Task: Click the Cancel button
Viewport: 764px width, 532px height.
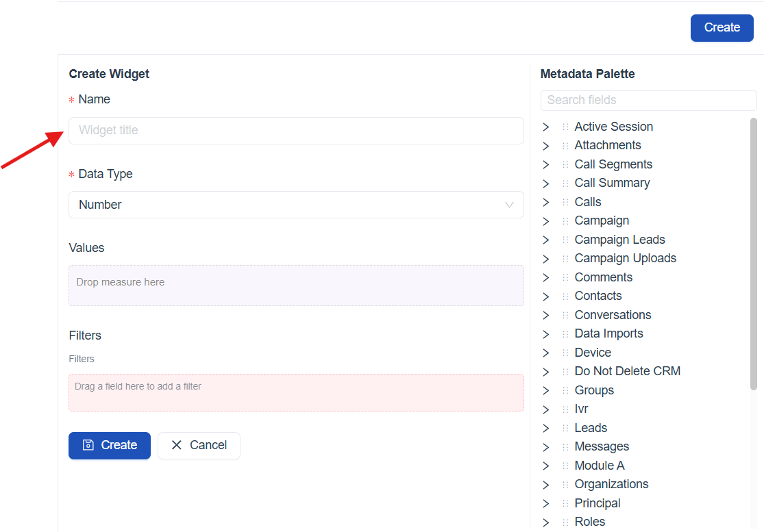Action: [x=199, y=445]
